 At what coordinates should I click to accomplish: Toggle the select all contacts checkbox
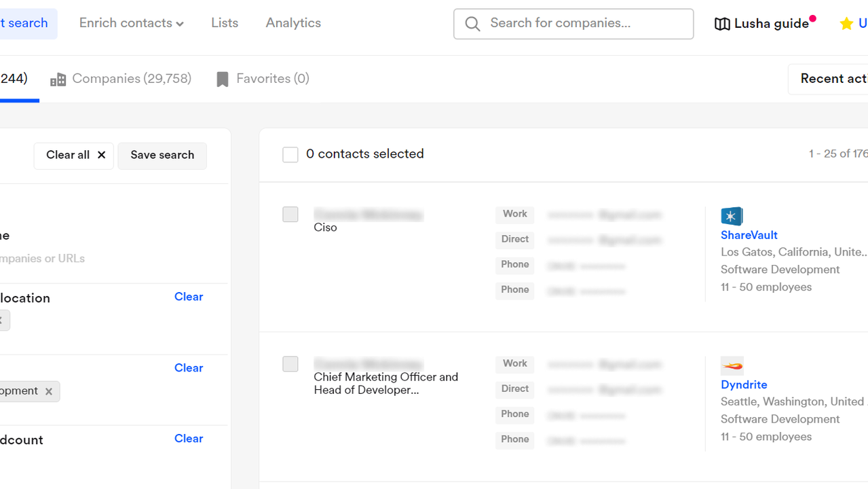[x=290, y=155]
